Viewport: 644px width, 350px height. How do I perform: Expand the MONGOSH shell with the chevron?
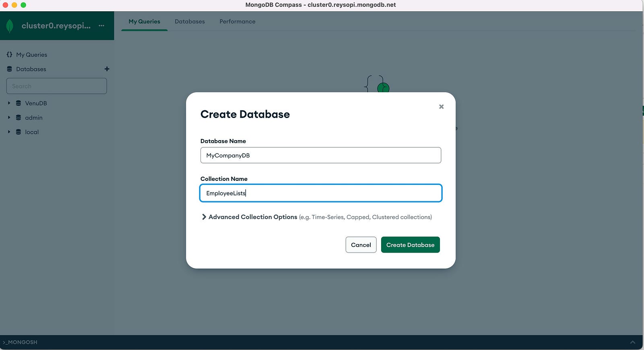pyautogui.click(x=633, y=342)
